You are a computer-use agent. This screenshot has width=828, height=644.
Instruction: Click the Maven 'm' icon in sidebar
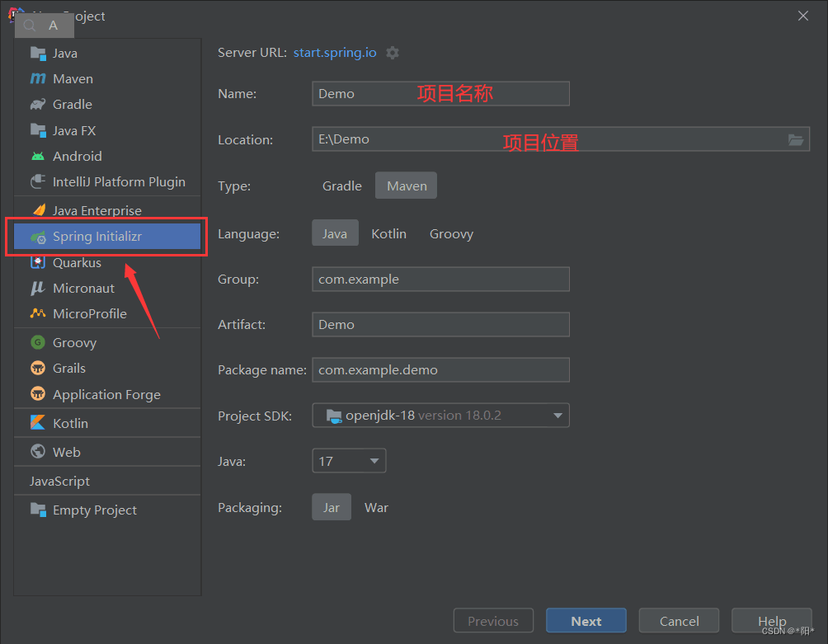pos(38,78)
